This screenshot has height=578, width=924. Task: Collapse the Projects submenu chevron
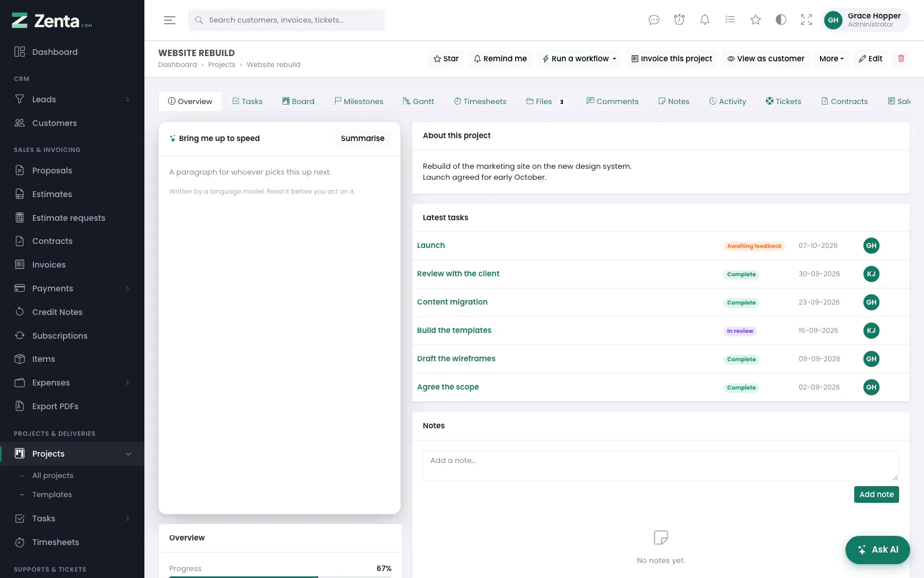click(x=128, y=454)
